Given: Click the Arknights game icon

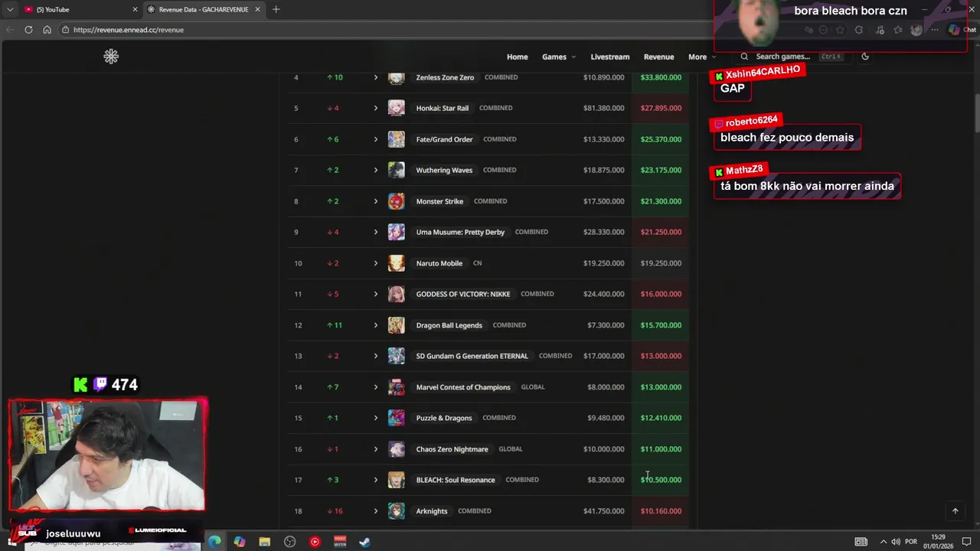Looking at the screenshot, I should coord(397,511).
